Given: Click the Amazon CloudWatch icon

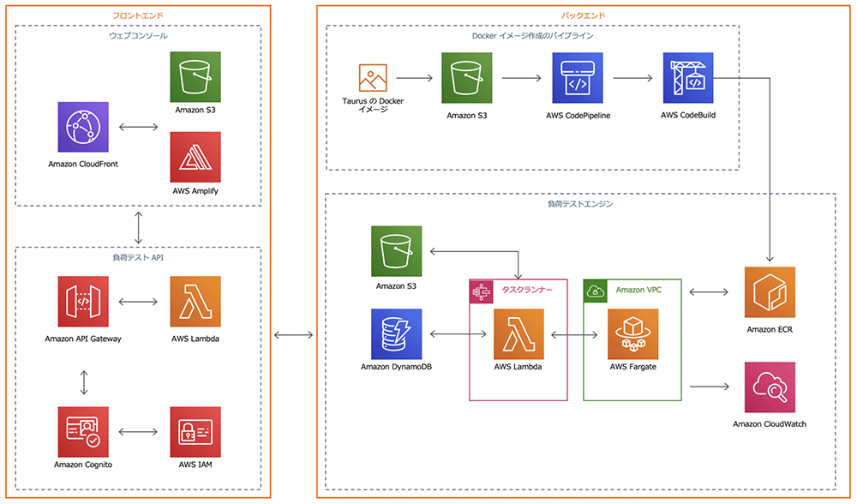Looking at the screenshot, I should click(x=769, y=387).
